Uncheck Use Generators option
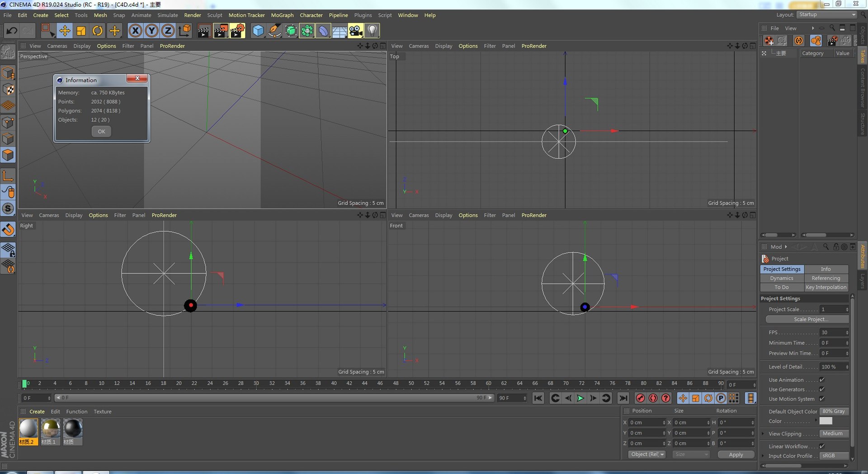The image size is (868, 474). [x=822, y=389]
